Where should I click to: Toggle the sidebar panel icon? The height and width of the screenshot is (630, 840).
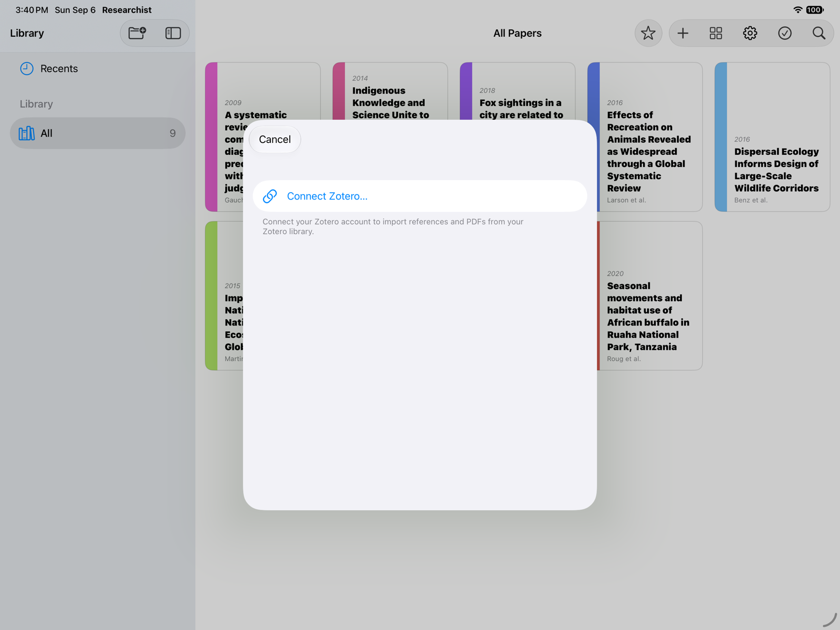173,33
